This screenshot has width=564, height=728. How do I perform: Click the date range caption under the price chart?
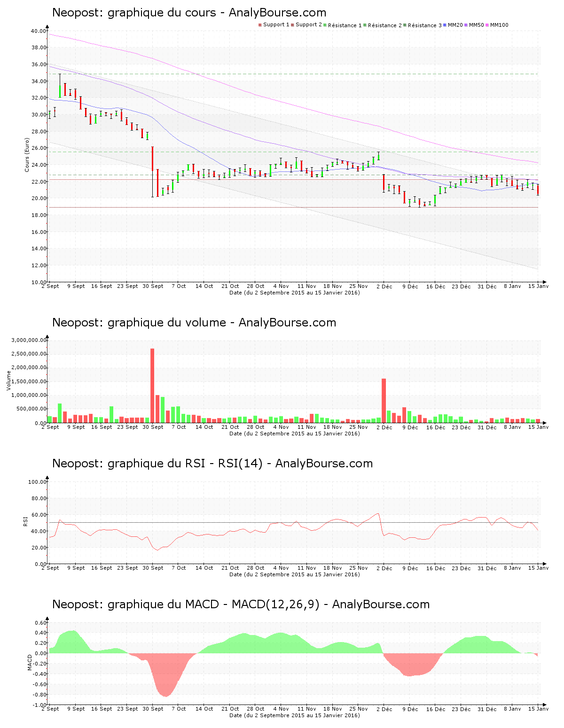click(294, 293)
